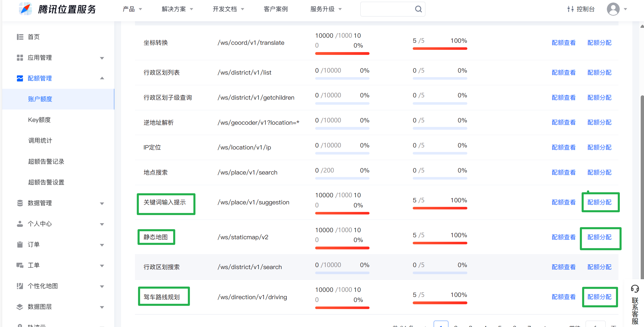Click the 数据管理 database sidebar icon

click(20, 203)
